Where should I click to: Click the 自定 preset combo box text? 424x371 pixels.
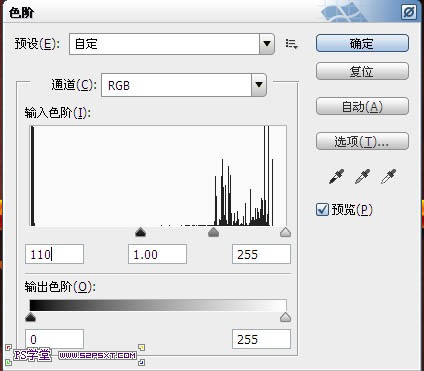coord(86,44)
